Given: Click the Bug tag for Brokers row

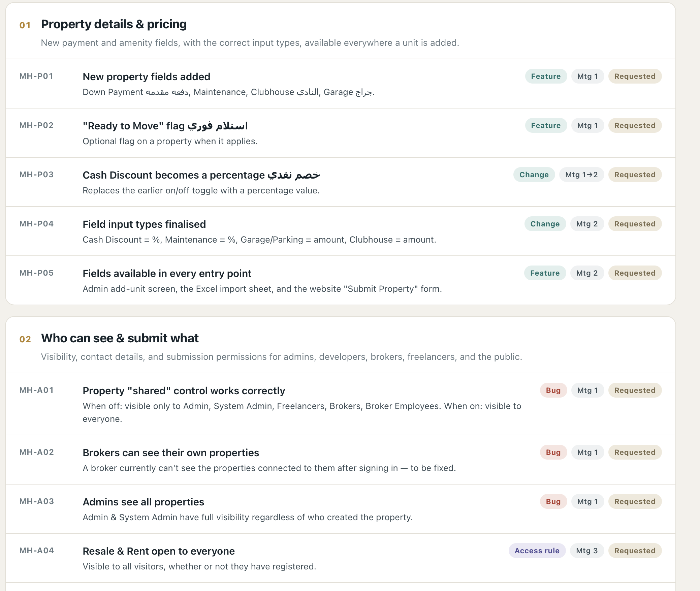Looking at the screenshot, I should tap(553, 452).
